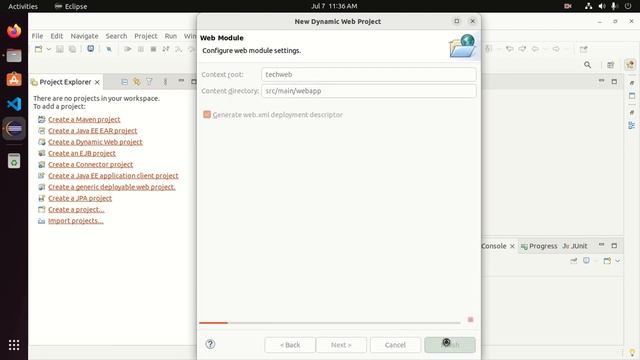Click the Resume debug icon in toolbar
Viewport: 640px width, 360px height.
[128, 49]
